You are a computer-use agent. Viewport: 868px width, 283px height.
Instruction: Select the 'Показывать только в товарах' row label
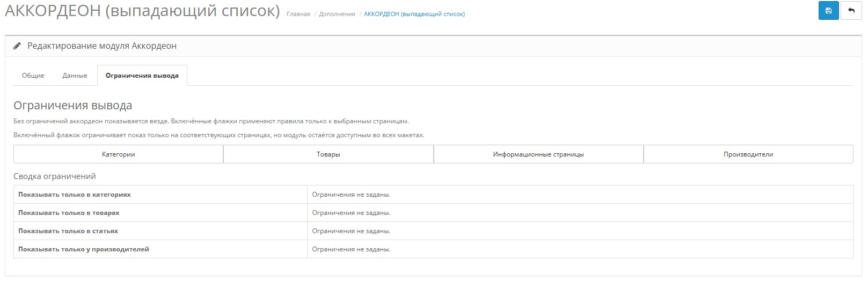pos(69,213)
